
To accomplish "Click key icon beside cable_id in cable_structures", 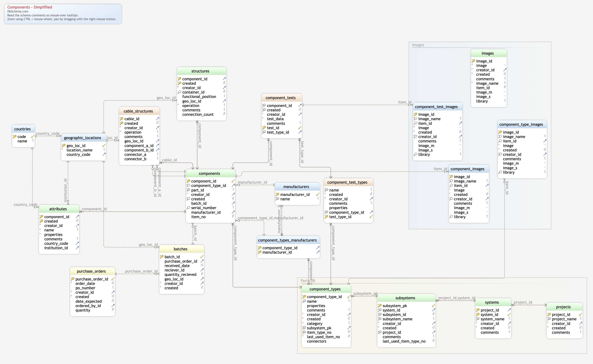I will (x=121, y=119).
